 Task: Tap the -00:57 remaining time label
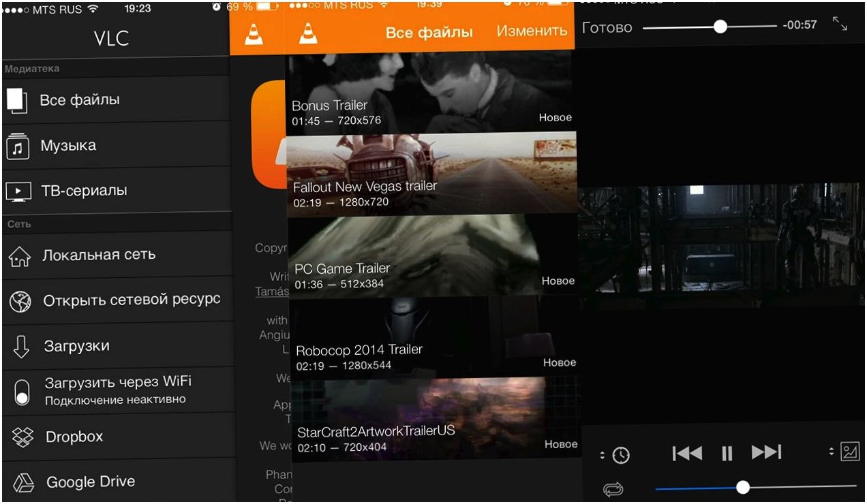pyautogui.click(x=800, y=25)
